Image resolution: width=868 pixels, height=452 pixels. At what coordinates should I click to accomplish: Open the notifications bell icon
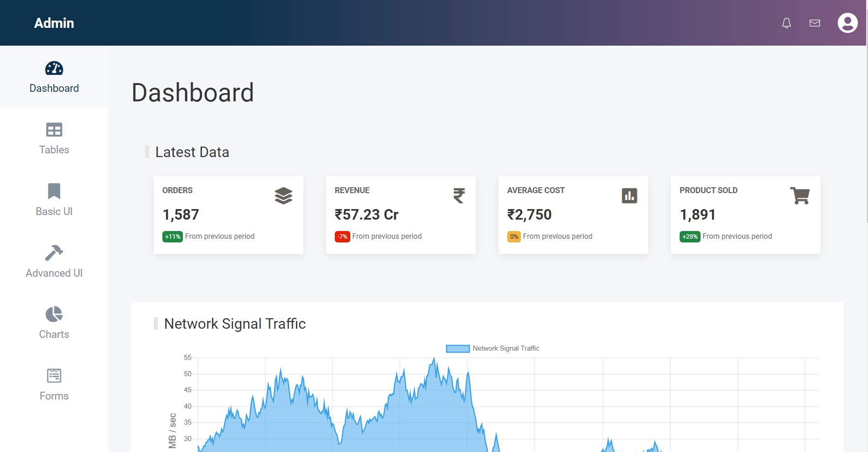click(786, 23)
